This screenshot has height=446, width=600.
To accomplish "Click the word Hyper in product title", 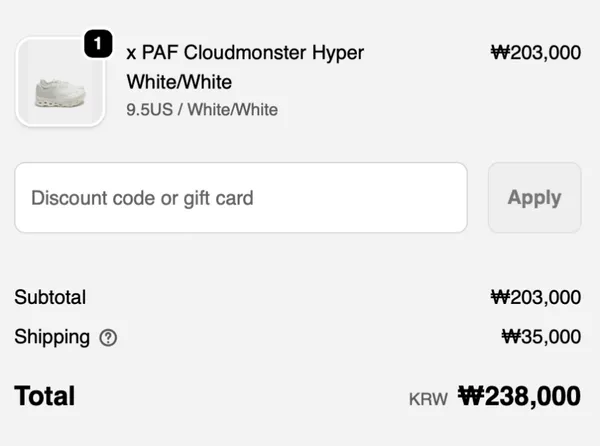I will click(x=337, y=53).
